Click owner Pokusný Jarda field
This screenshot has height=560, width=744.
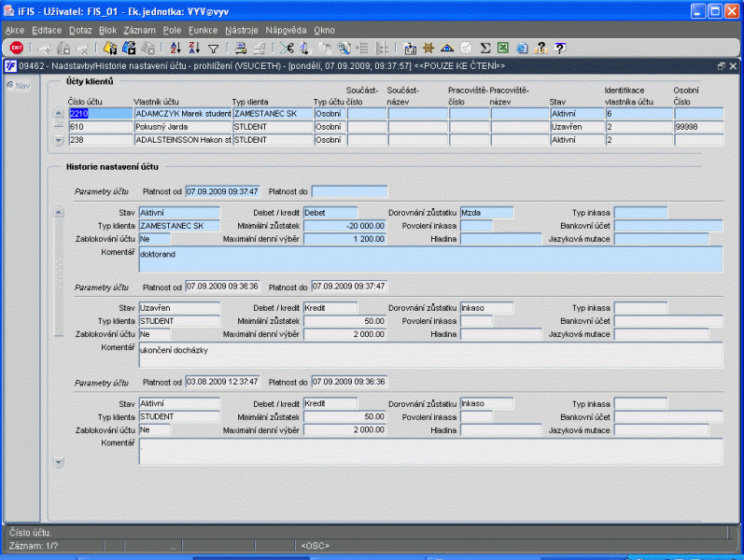pyautogui.click(x=183, y=127)
